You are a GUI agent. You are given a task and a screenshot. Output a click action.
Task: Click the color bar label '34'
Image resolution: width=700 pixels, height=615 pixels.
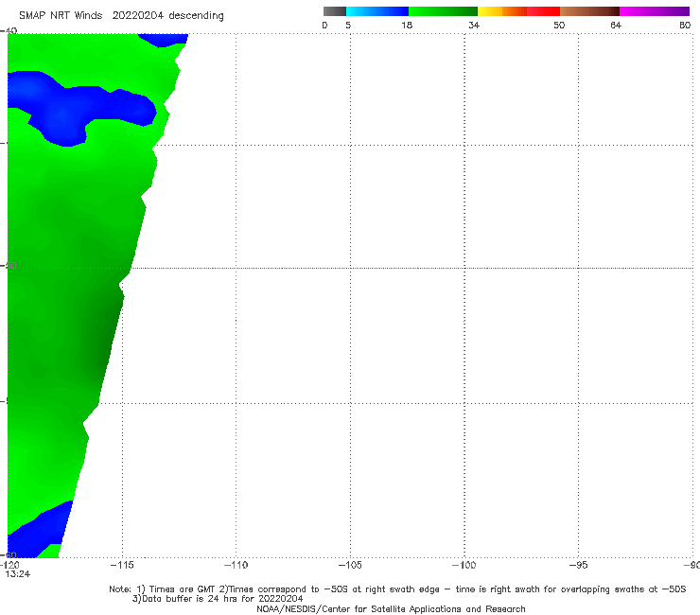tap(474, 26)
